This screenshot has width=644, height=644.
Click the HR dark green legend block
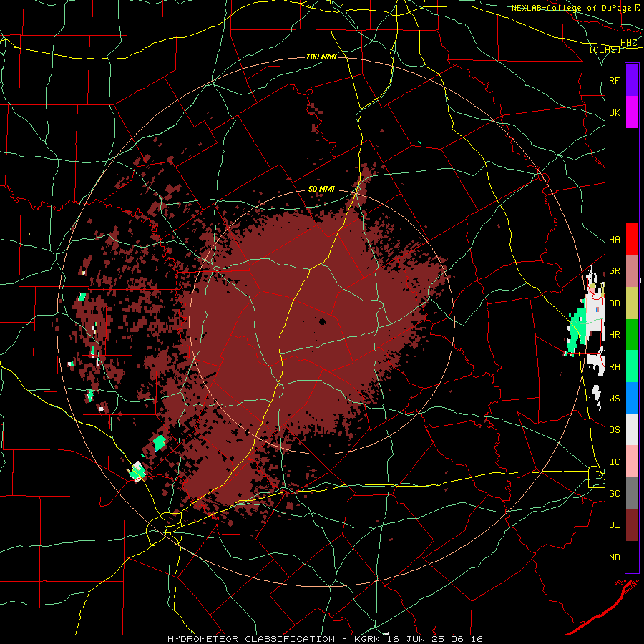(632, 334)
